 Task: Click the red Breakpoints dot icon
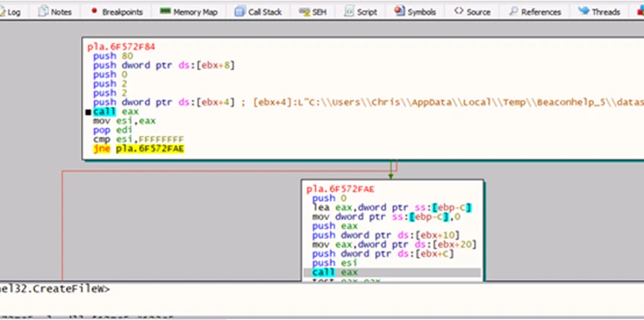[94, 12]
